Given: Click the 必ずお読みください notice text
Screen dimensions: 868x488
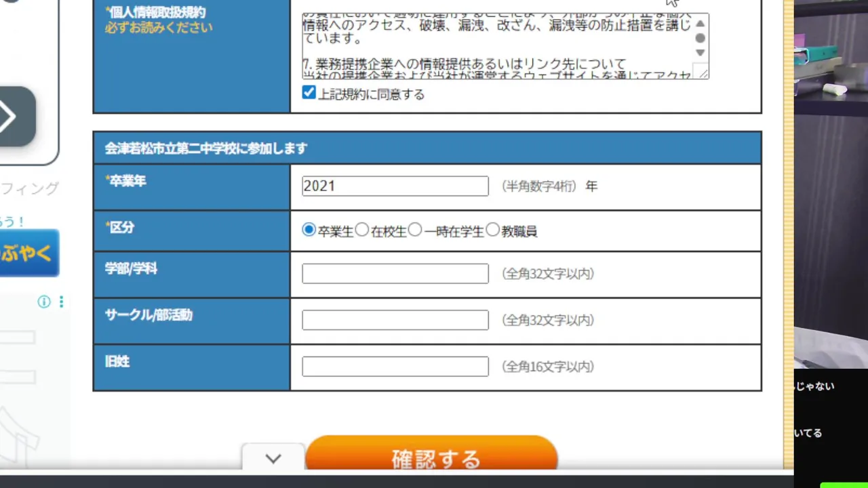Looking at the screenshot, I should point(159,28).
